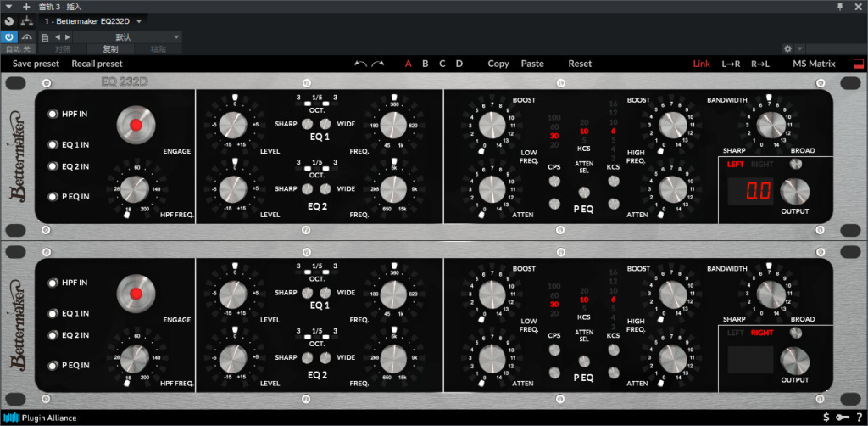Select the RIGHT channel label on the bottom unit
This screenshot has height=426, width=868.
[x=762, y=333]
